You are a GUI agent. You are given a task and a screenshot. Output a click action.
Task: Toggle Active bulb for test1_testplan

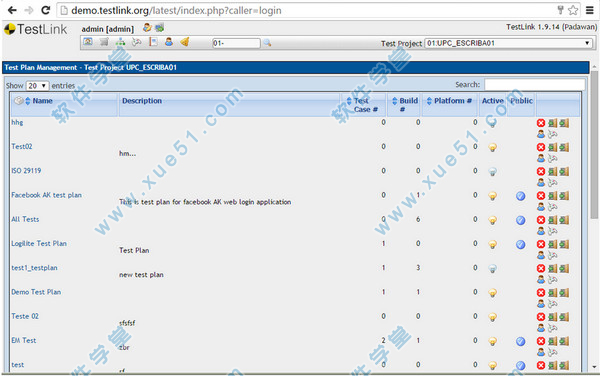493,269
